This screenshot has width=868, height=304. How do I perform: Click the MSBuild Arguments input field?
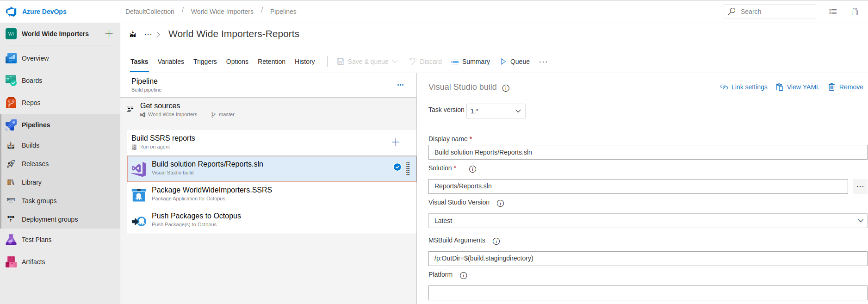click(647, 259)
